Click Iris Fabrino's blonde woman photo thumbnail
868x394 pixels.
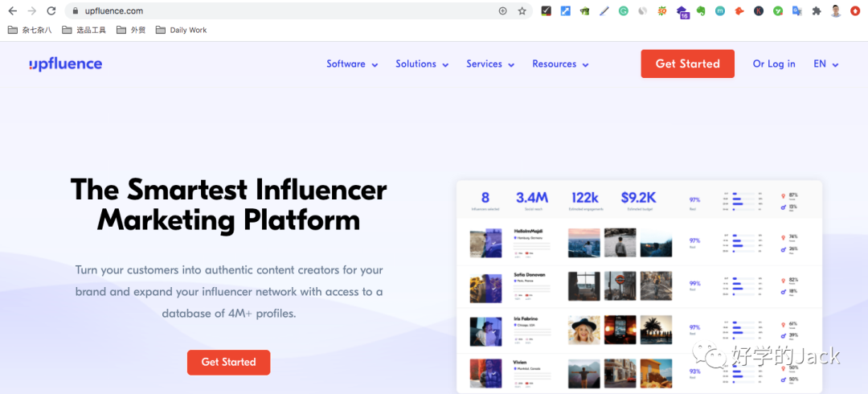pos(583,330)
